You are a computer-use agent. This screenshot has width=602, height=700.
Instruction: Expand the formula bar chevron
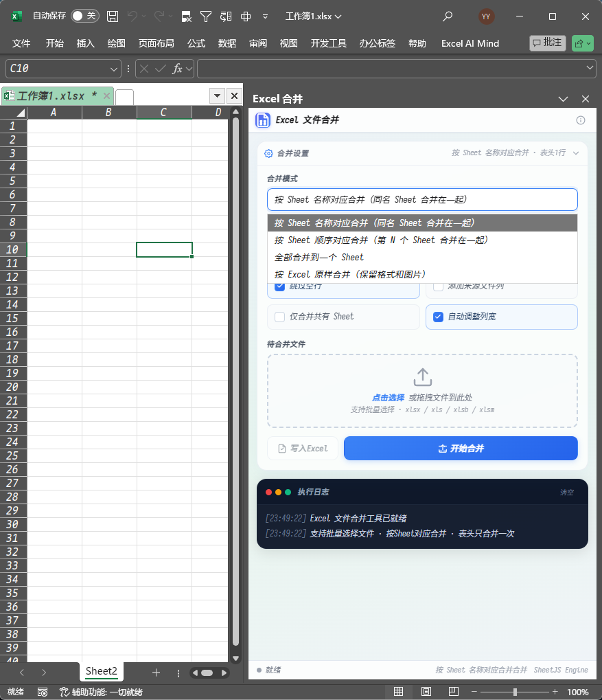(590, 68)
